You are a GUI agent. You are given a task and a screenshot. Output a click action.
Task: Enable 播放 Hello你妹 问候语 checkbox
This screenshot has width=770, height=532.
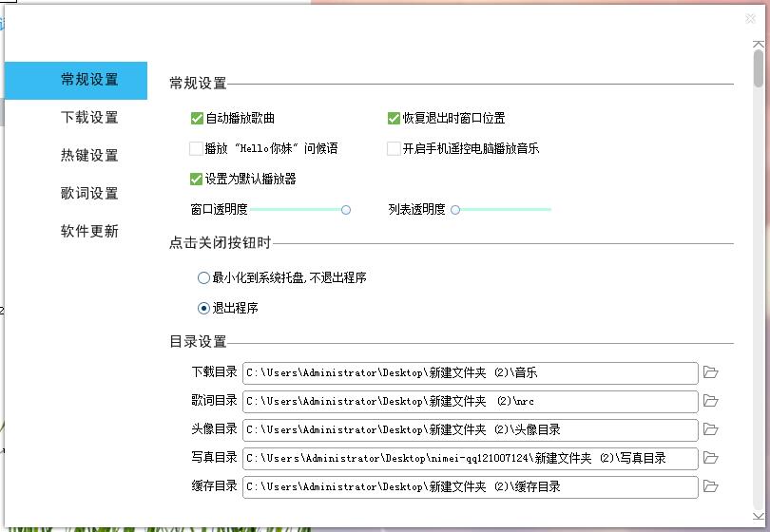(197, 148)
